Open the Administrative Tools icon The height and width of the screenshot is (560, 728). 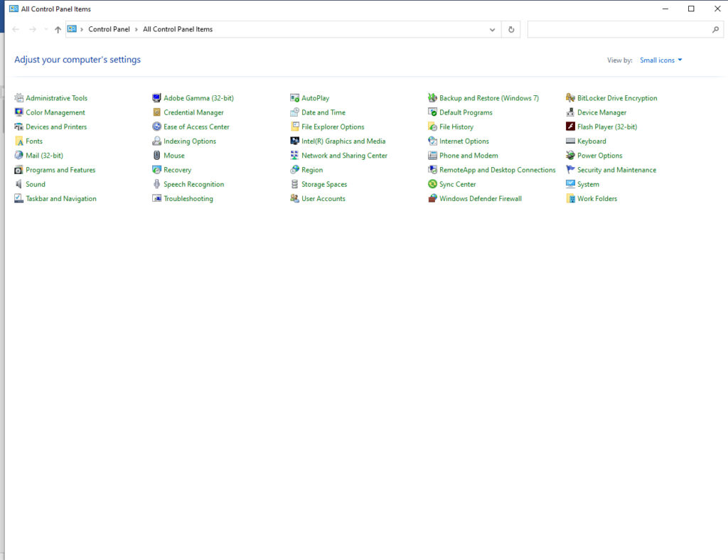point(18,98)
